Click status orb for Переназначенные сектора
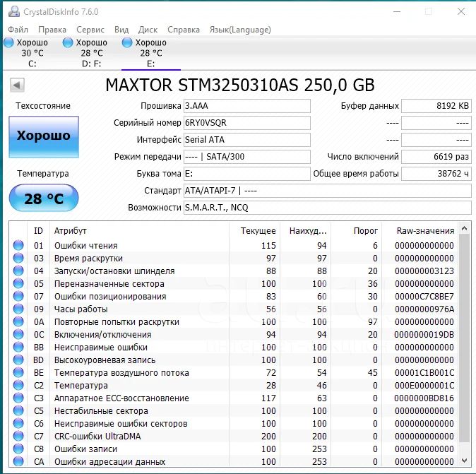476x474 pixels. (18, 283)
